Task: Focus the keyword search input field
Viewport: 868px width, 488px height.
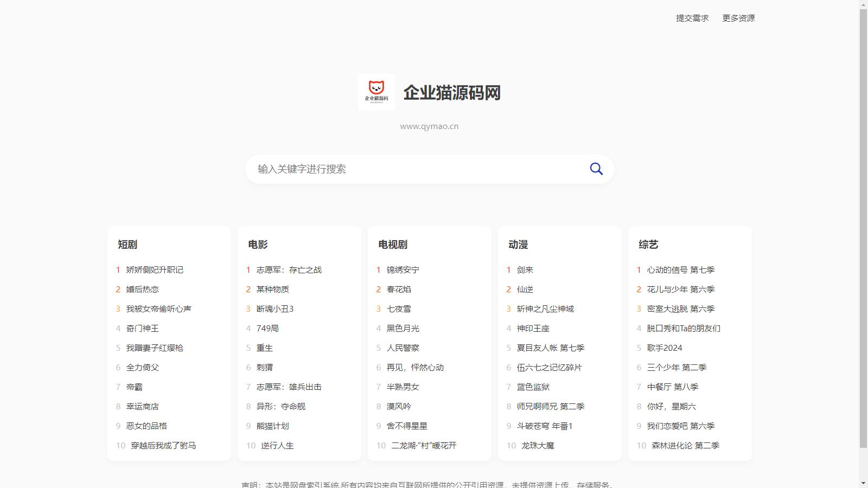Action: coord(418,169)
